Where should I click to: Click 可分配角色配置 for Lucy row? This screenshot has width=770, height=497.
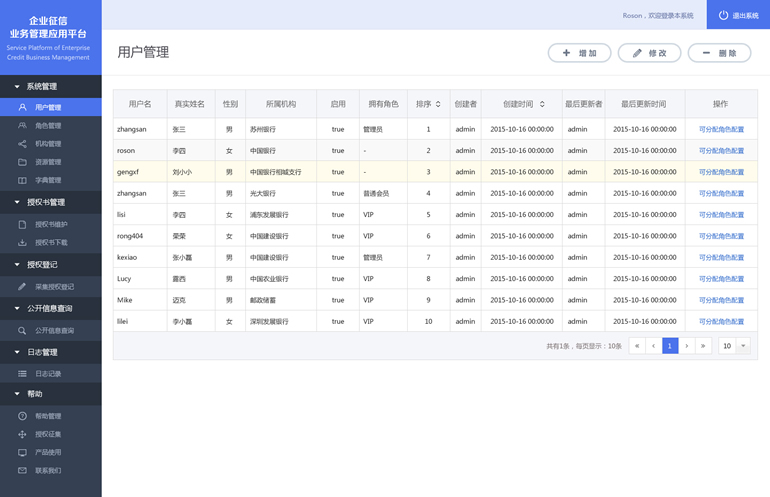click(x=721, y=279)
